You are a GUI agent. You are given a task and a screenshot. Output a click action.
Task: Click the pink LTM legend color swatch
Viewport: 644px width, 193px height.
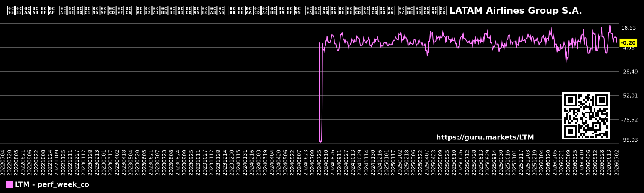click(9, 184)
